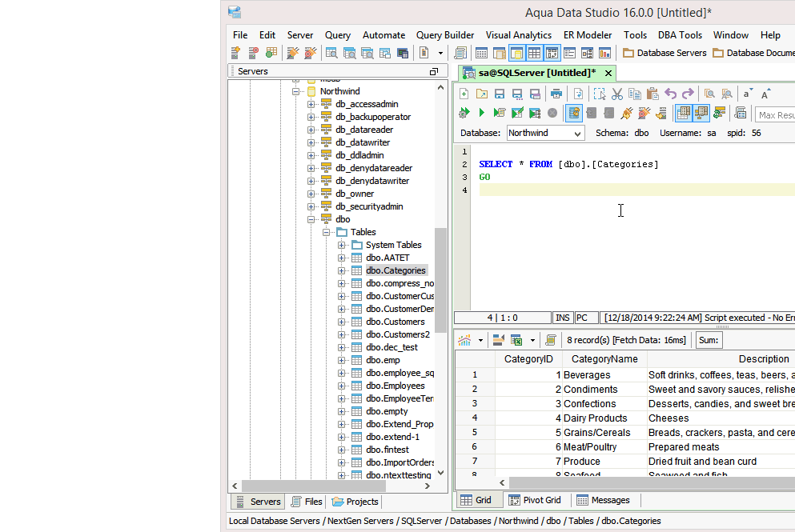Switch to the Messages tab
The image size is (795, 532).
click(604, 500)
